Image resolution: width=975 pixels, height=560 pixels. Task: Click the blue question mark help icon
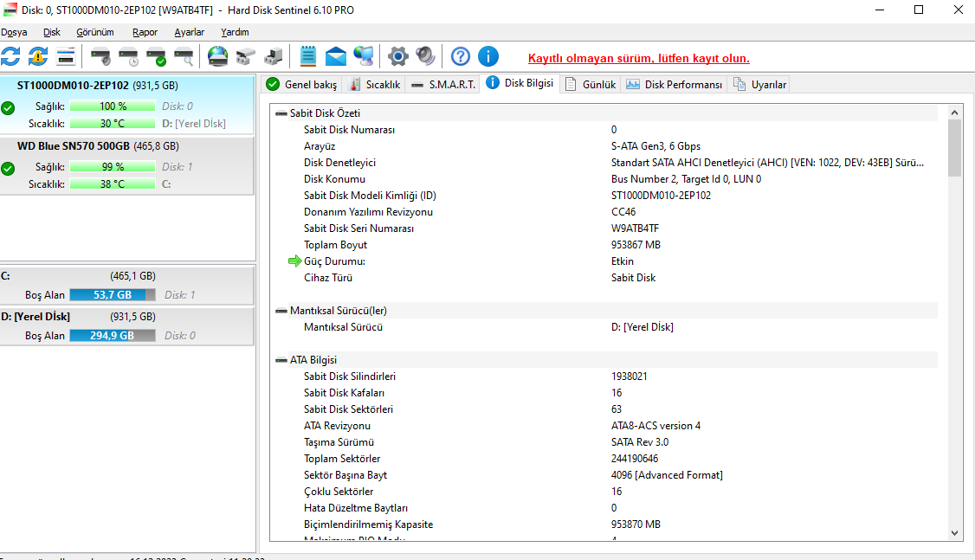461,57
